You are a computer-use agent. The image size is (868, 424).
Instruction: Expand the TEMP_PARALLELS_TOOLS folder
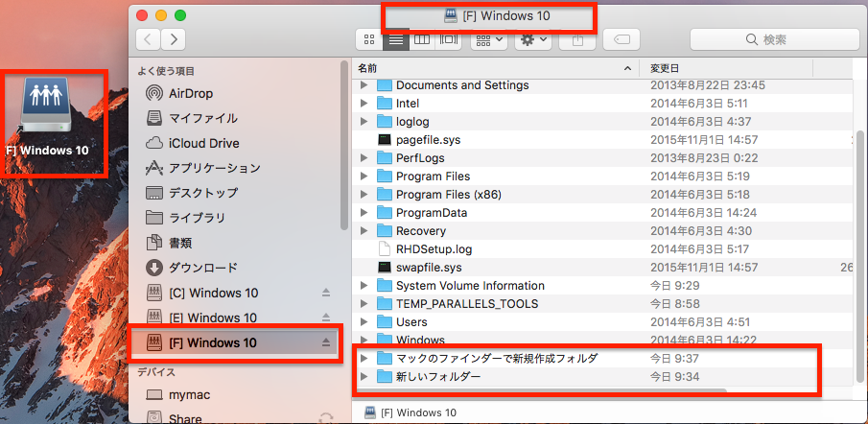[364, 304]
